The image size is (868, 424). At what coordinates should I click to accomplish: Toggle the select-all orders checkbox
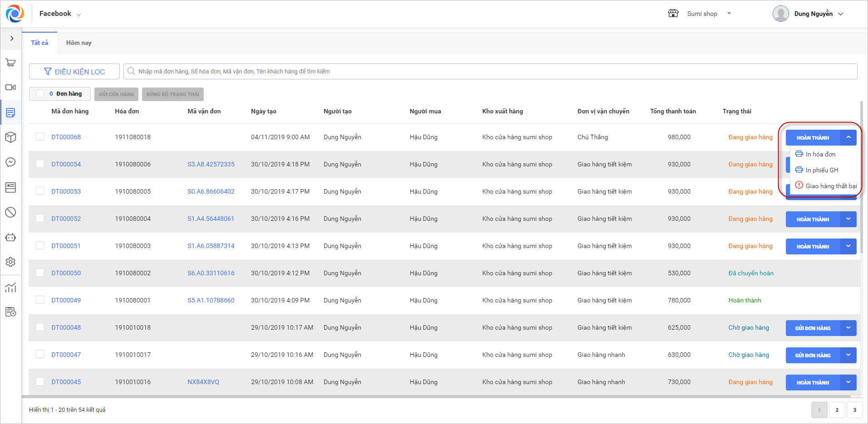pyautogui.click(x=40, y=94)
